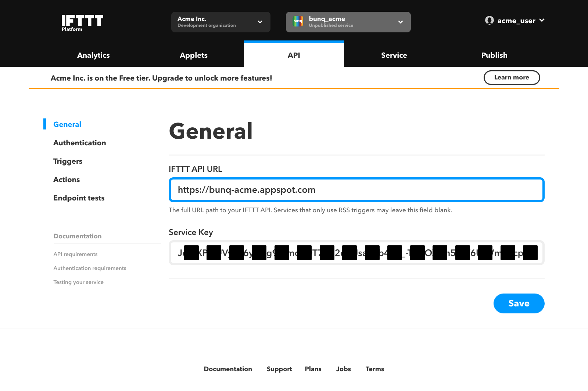Open the footer Plans link

click(313, 369)
